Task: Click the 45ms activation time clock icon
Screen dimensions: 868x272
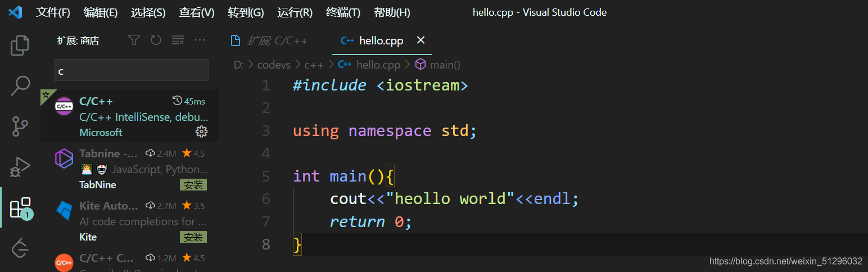Action: pos(177,101)
